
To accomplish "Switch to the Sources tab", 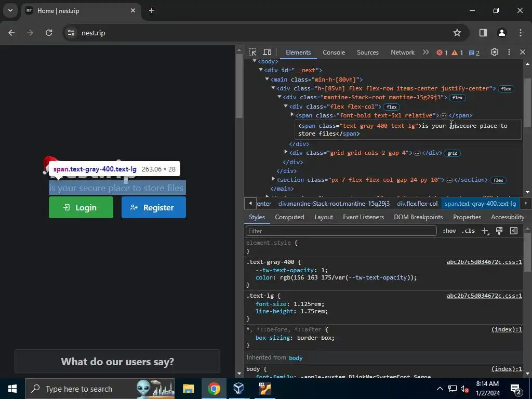I will click(367, 52).
